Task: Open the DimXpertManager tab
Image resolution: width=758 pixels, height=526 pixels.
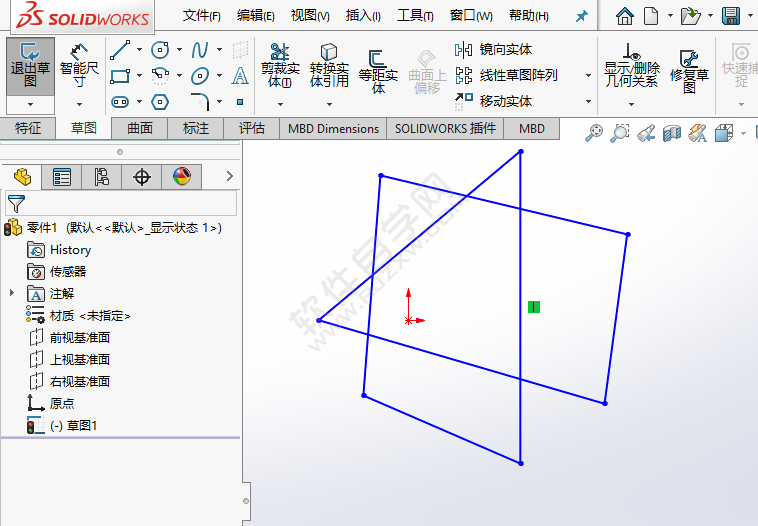Action: [x=142, y=177]
